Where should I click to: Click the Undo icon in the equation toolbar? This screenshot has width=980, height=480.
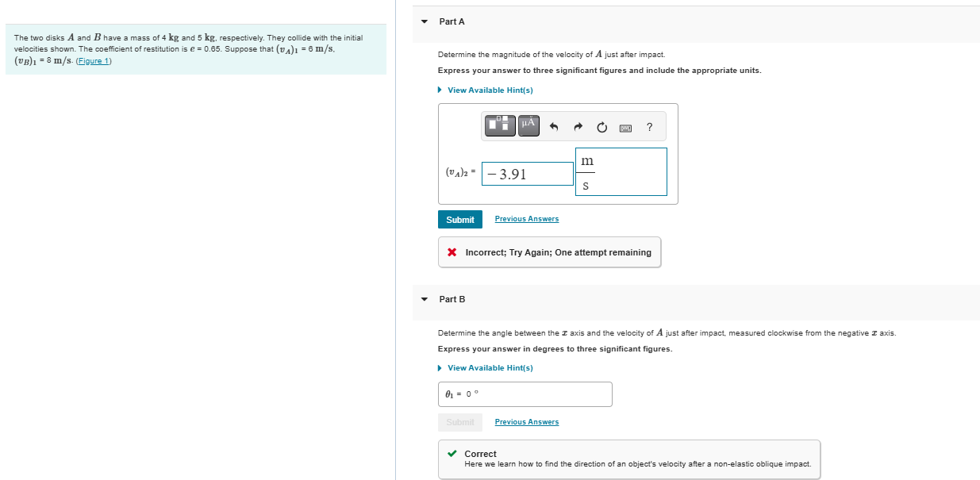tap(555, 125)
